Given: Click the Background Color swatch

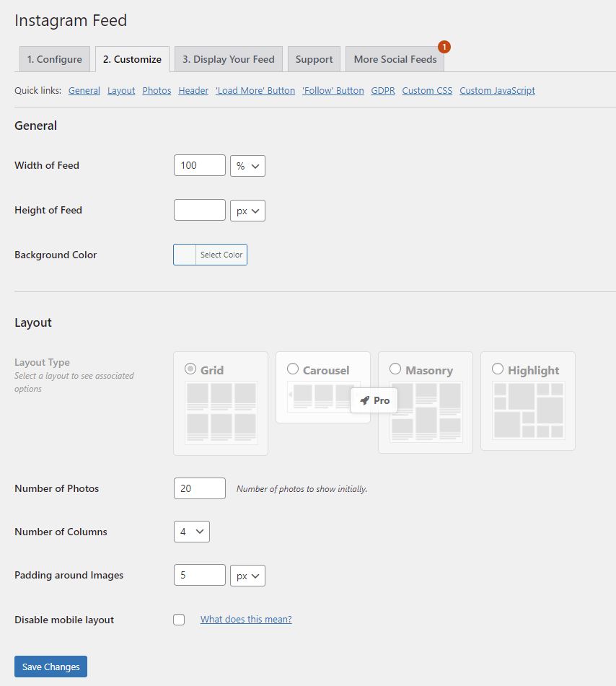Looking at the screenshot, I should click(185, 255).
